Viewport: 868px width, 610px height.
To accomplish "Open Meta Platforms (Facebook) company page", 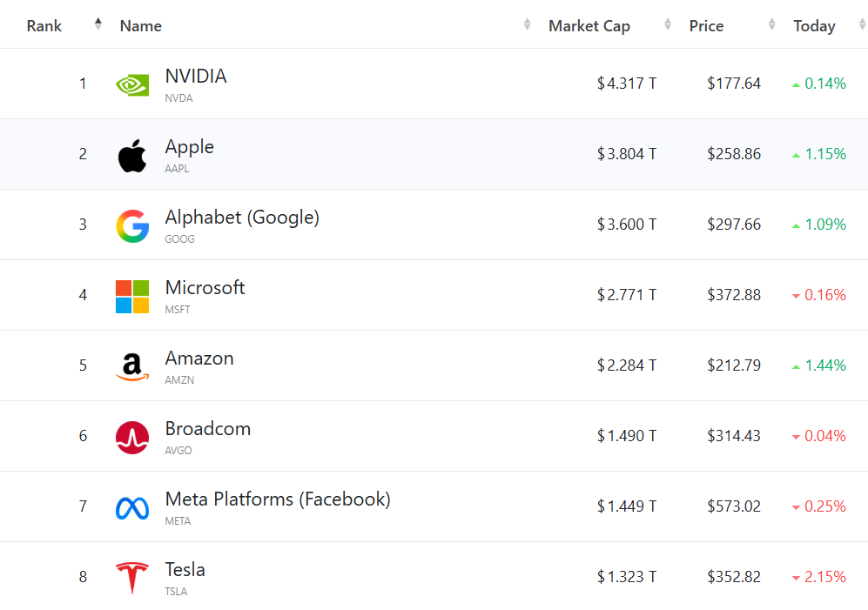I will pos(278,499).
